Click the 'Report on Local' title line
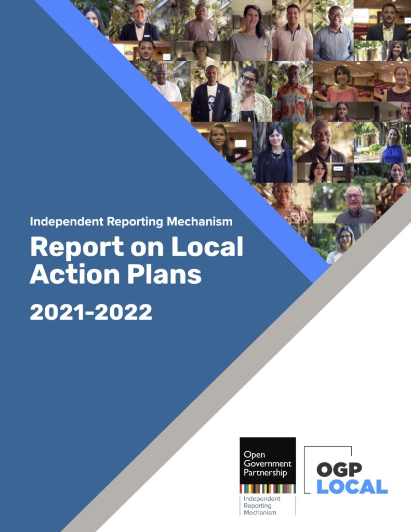 click(x=137, y=247)
